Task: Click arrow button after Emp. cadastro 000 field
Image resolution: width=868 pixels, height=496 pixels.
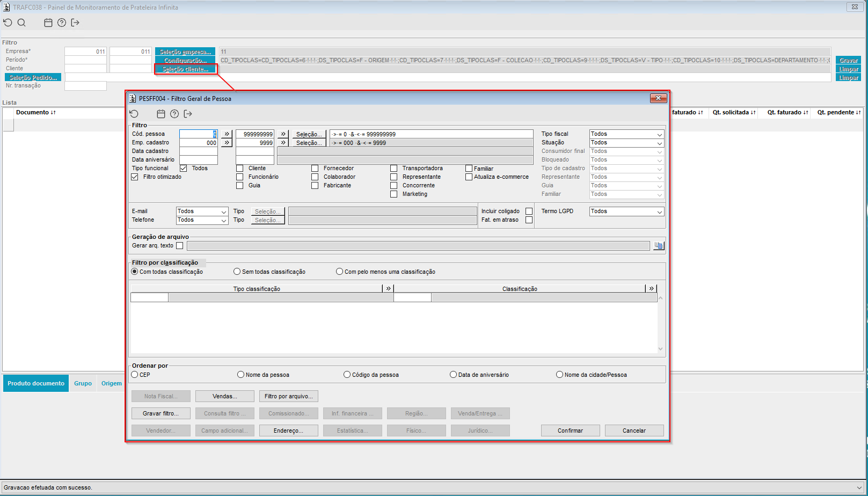Action: (x=227, y=143)
